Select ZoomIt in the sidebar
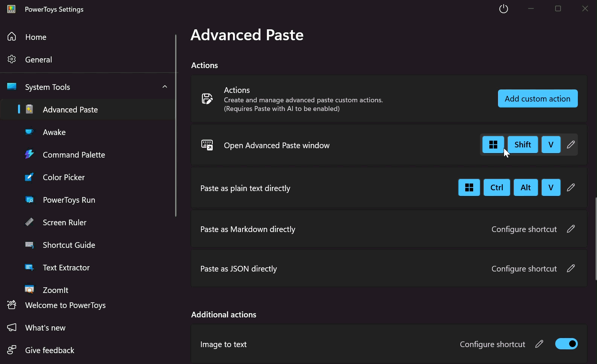Image resolution: width=597 pixels, height=364 pixels. [x=87, y=290]
